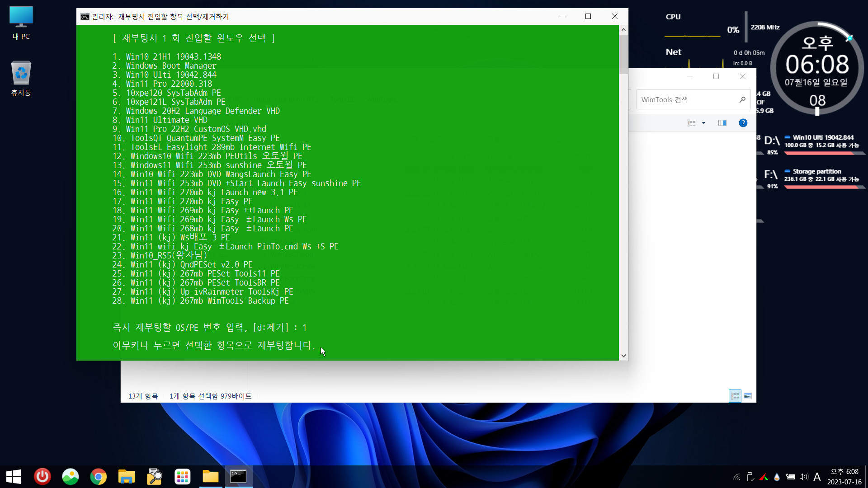Switch Explorer to details view button
Viewport: 868px width, 488px height.
click(735, 396)
